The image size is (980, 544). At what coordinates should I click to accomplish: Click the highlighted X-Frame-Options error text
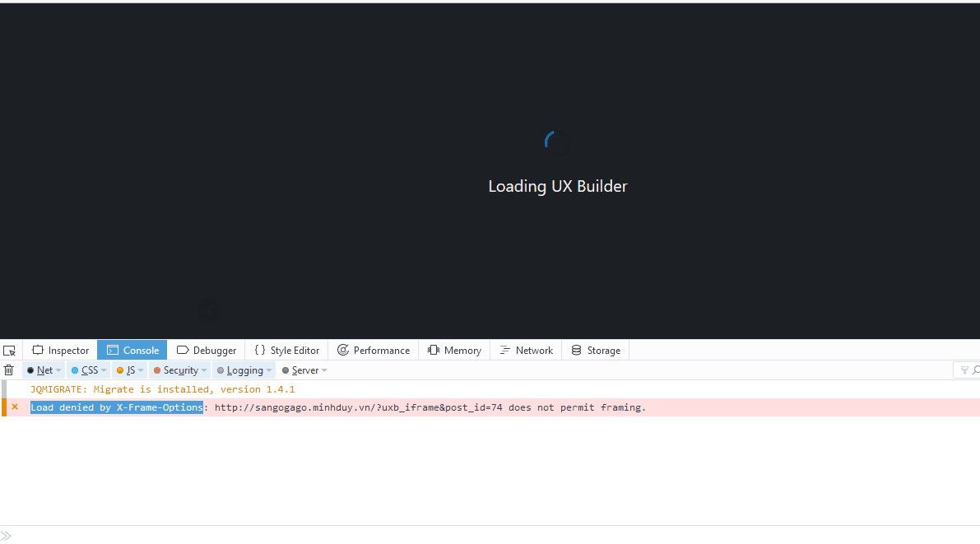[116, 407]
